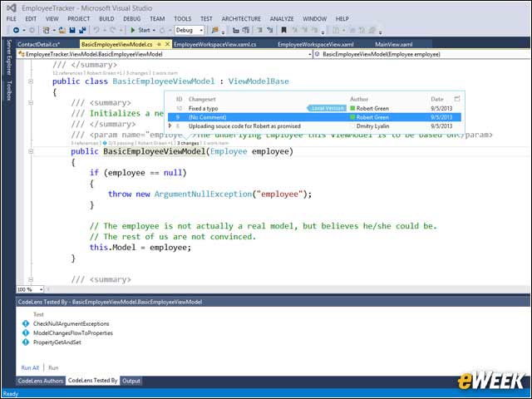
Task: Collapse the first summary comment outline inside the class
Action: tap(31, 102)
